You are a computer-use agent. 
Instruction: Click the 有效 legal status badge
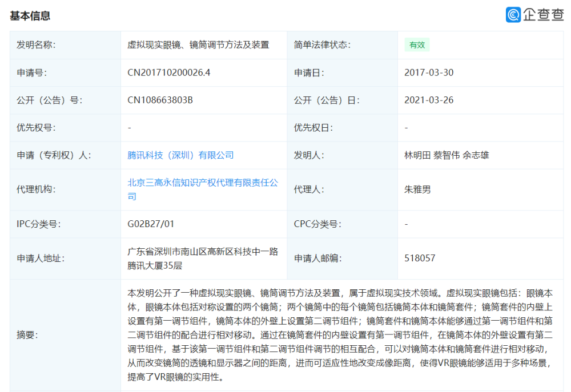coord(417,45)
